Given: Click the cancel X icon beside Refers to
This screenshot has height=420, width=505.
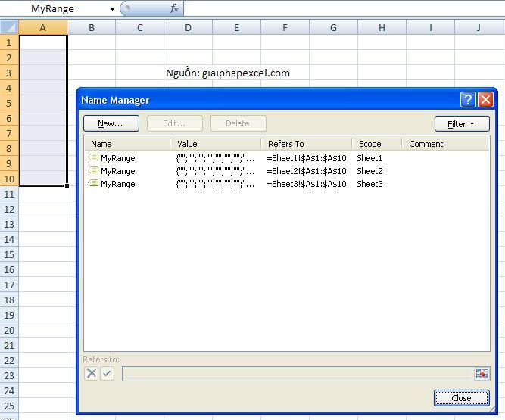Looking at the screenshot, I should (x=91, y=374).
